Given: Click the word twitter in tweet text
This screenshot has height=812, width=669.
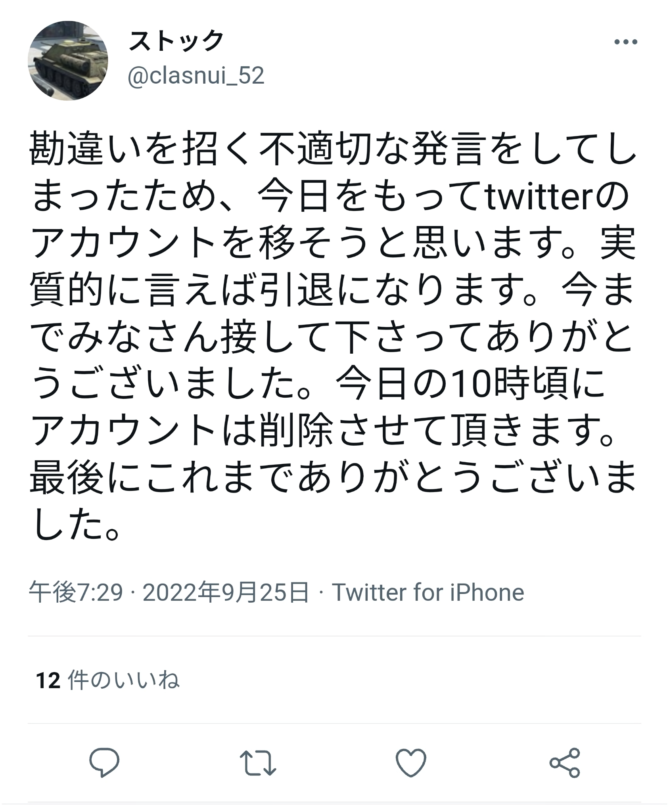Looking at the screenshot, I should click(x=539, y=198).
